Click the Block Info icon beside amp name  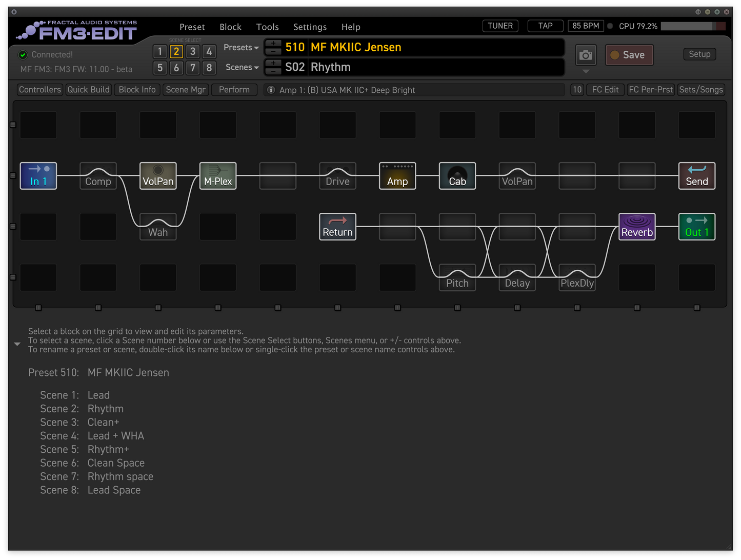271,90
